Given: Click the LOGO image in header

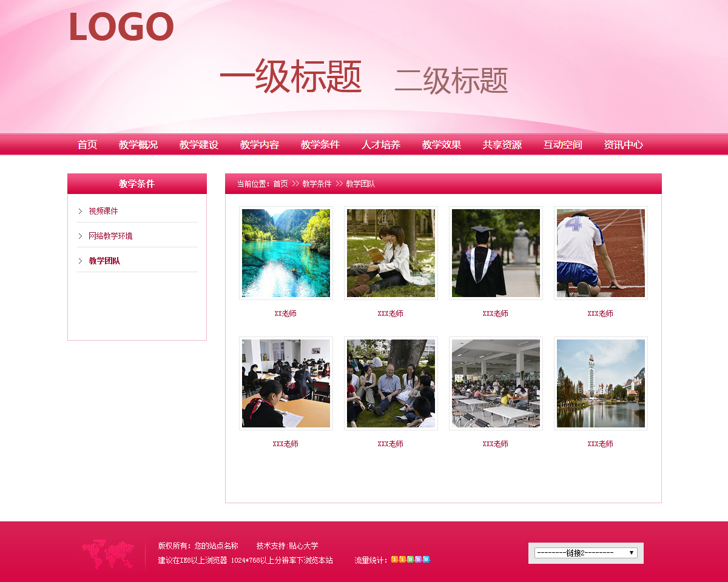Looking at the screenshot, I should (x=121, y=28).
